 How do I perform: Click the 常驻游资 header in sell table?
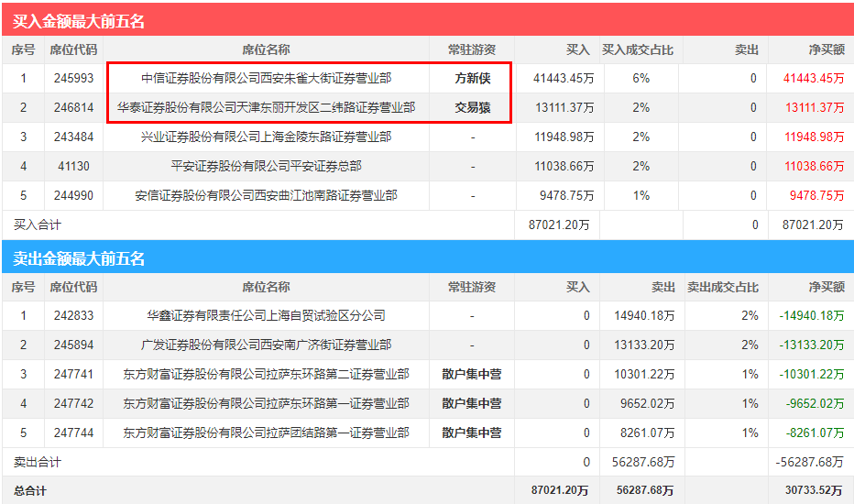click(472, 287)
